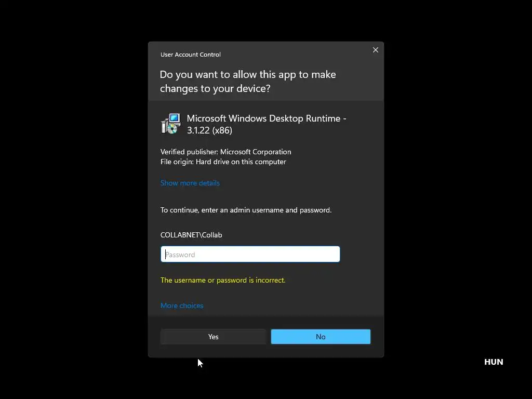Click the File origin: Hard drive text

point(223,162)
